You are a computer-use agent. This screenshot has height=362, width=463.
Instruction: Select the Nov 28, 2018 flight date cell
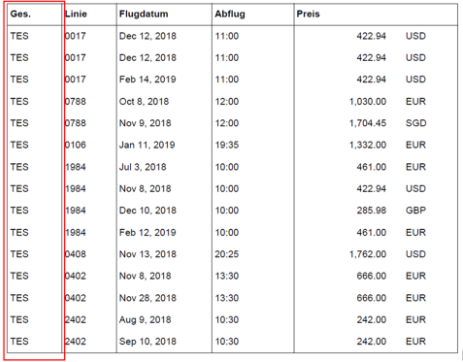[148, 298]
